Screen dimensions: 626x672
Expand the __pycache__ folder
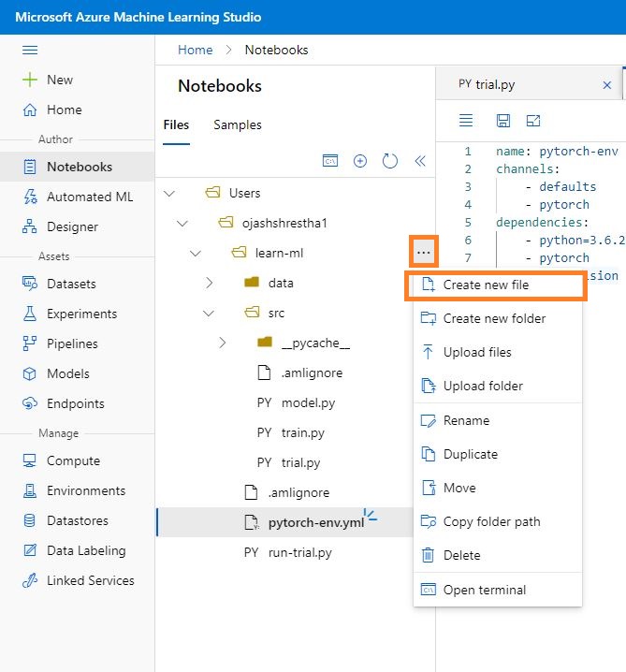click(222, 343)
